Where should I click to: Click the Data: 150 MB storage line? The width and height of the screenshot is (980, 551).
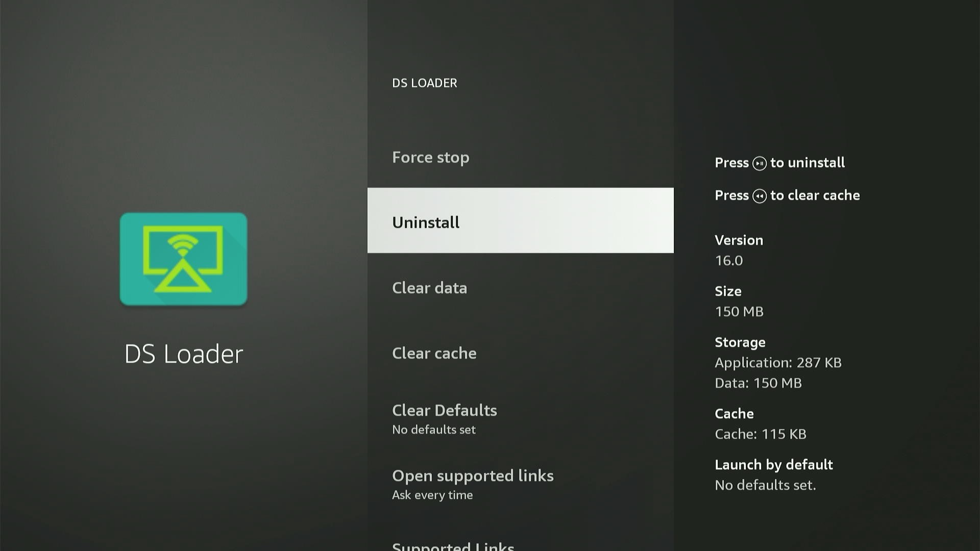click(758, 383)
